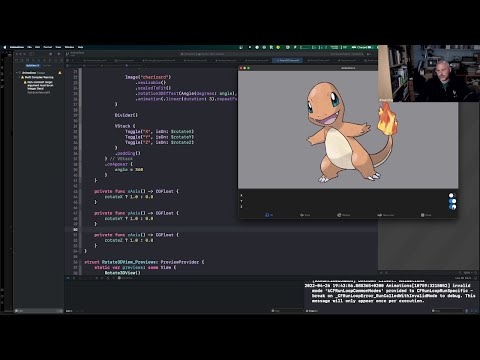Image resolution: width=480 pixels, height=360 pixels.
Task: Open the Window menu
Action: [x=69, y=47]
